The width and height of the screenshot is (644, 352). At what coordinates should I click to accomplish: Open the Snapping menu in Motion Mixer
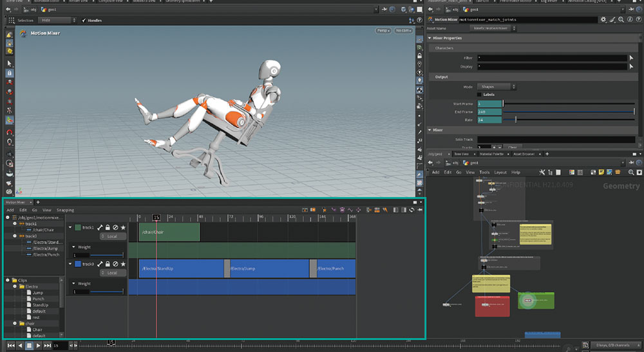[65, 210]
